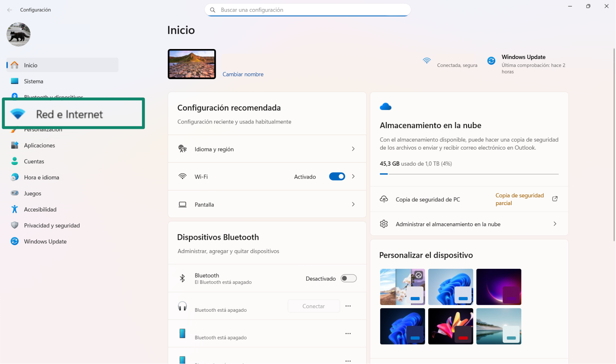616x364 pixels.
Task: Expand Idioma y región chevron
Action: (x=353, y=149)
